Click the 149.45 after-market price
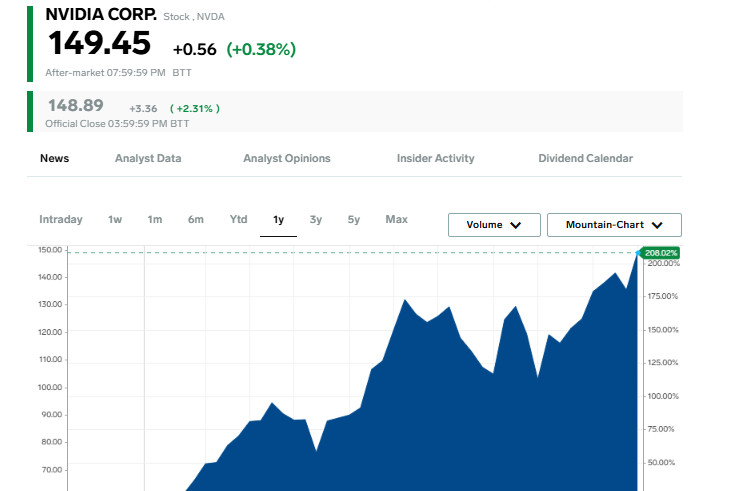The width and height of the screenshot is (739, 491). [99, 43]
